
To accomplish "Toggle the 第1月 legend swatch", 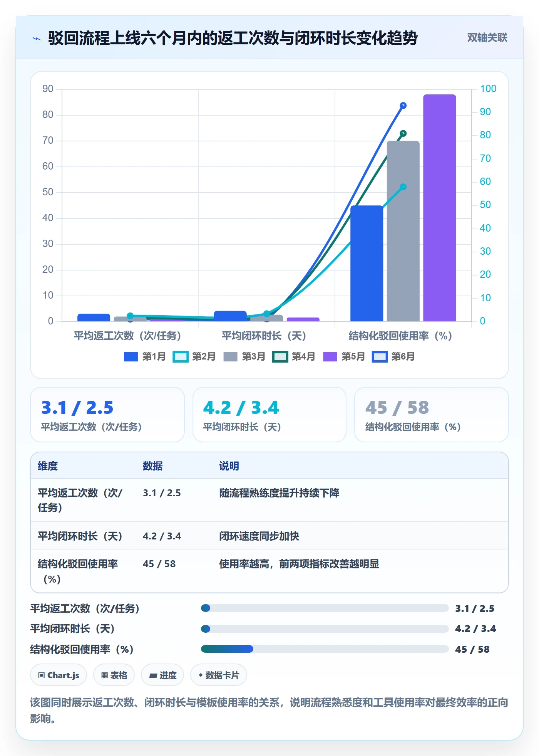I will click(131, 357).
